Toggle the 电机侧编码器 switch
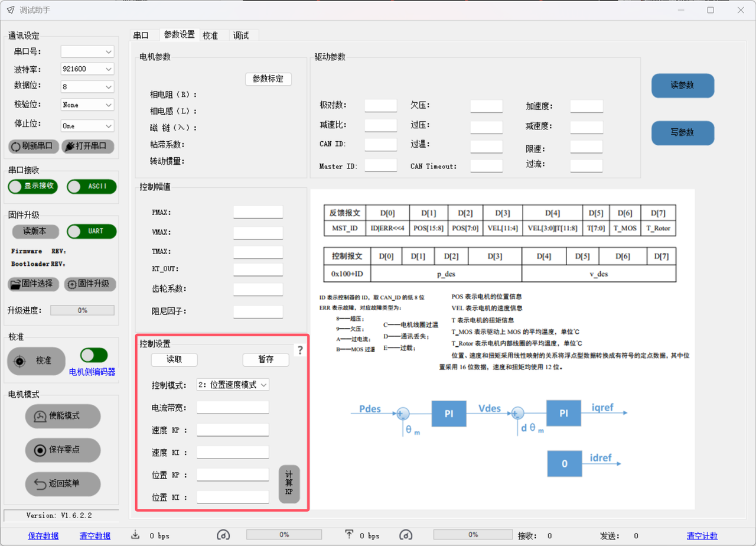The height and width of the screenshot is (546, 756). [x=94, y=355]
